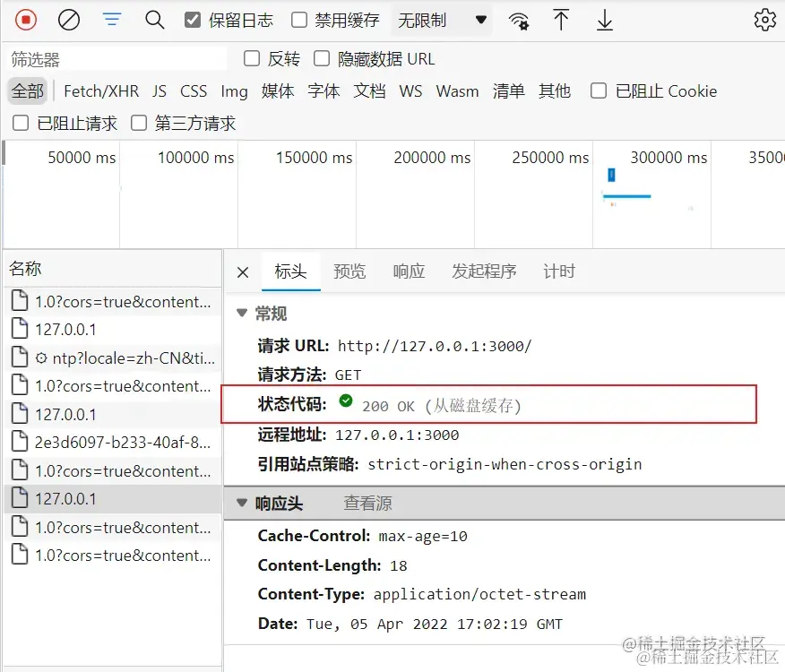This screenshot has height=672, width=785.
Task: Enable 反转 filter checkbox
Action: point(251,58)
